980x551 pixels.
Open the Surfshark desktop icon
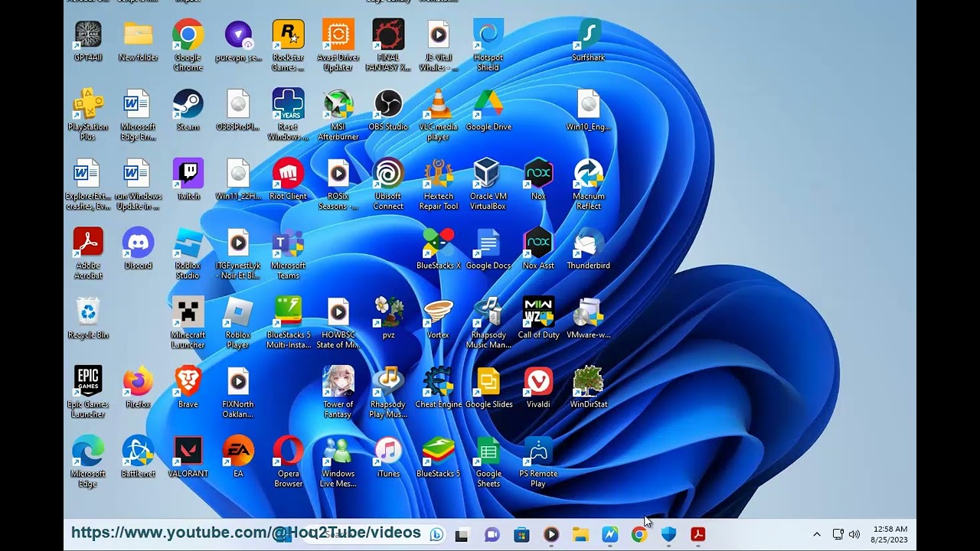589,34
